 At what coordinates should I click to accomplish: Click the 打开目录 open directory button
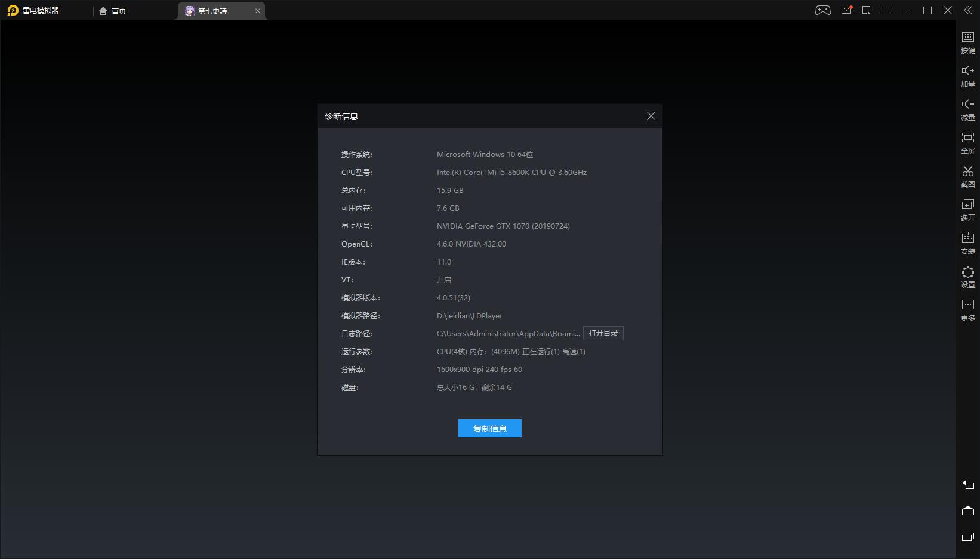point(603,333)
